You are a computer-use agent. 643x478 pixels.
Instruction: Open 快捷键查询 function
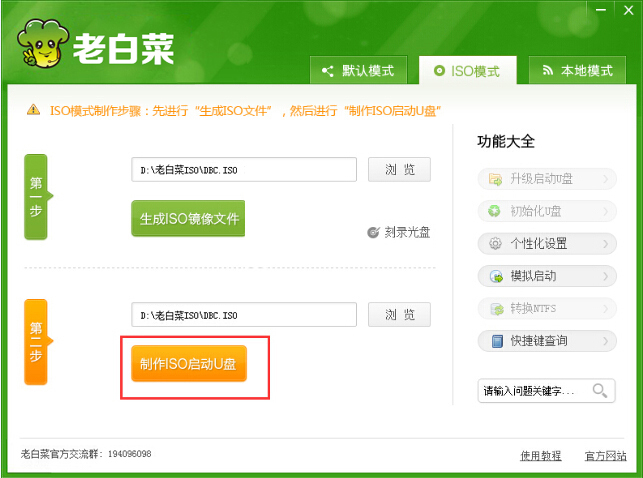tap(547, 341)
